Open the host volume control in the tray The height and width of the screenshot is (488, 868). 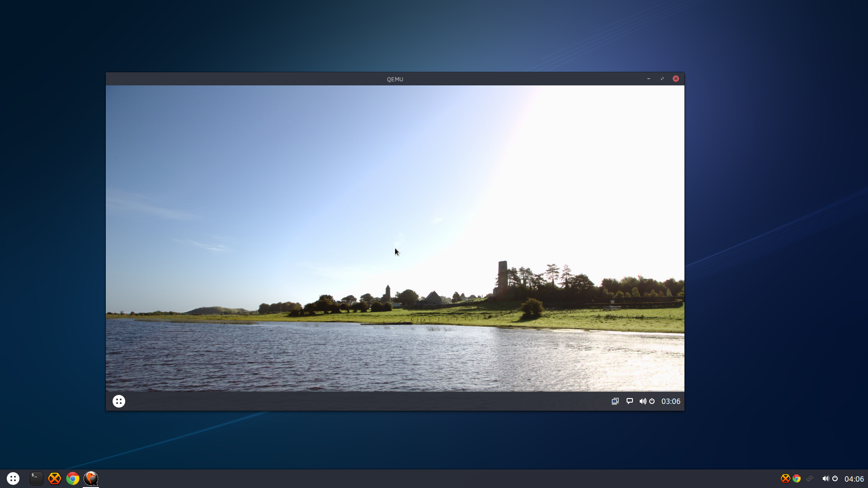coord(826,479)
